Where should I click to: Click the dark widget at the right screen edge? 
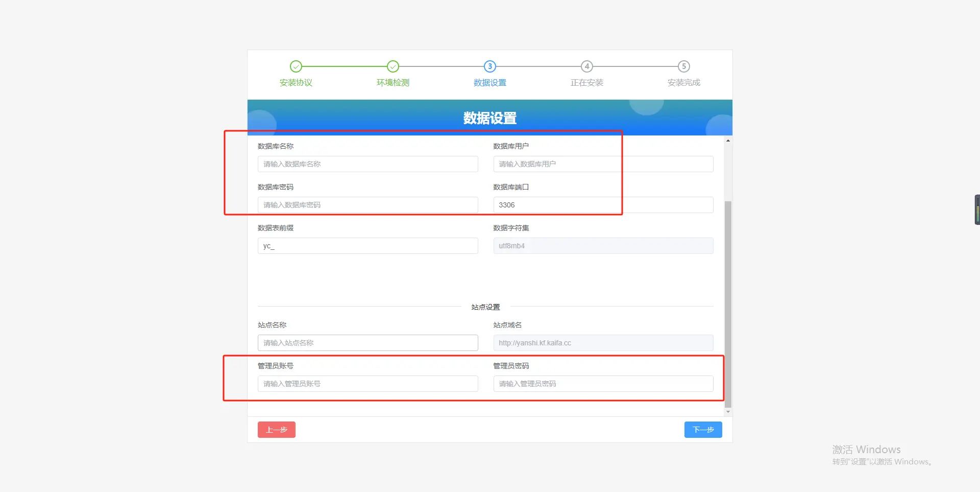coord(977,209)
